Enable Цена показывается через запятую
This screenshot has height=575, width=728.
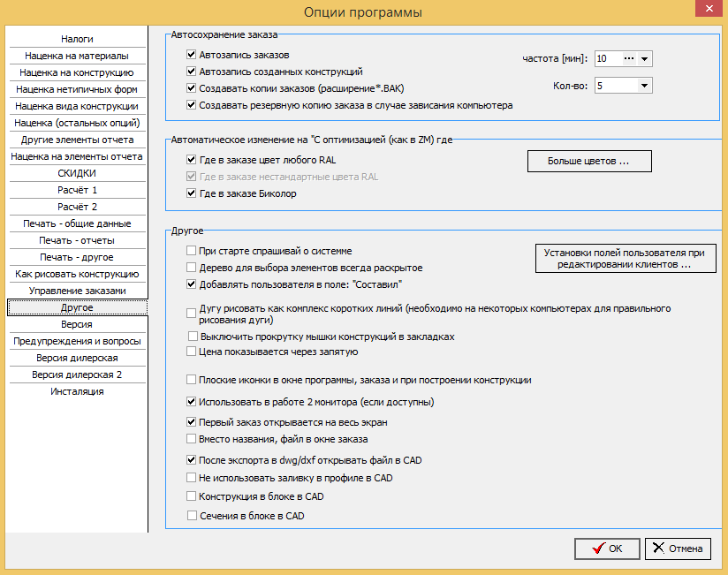click(192, 352)
